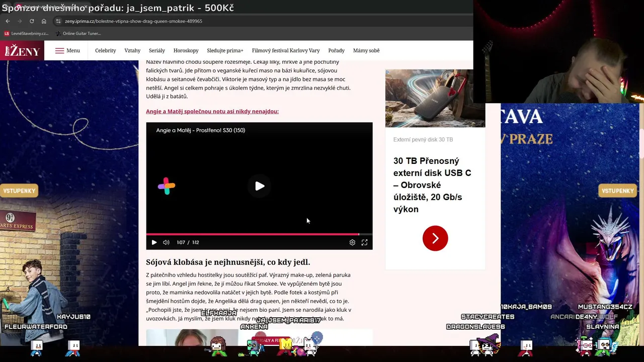Open the Vztahy section
This screenshot has height=362, width=644.
[132, 50]
